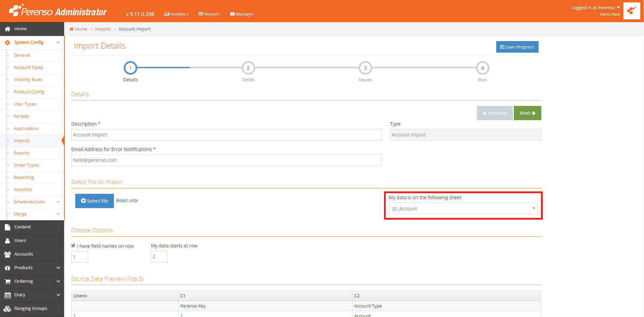The image size is (644, 317).
Task: Click the Analytics chart icon in top bar
Action: pyautogui.click(x=167, y=14)
